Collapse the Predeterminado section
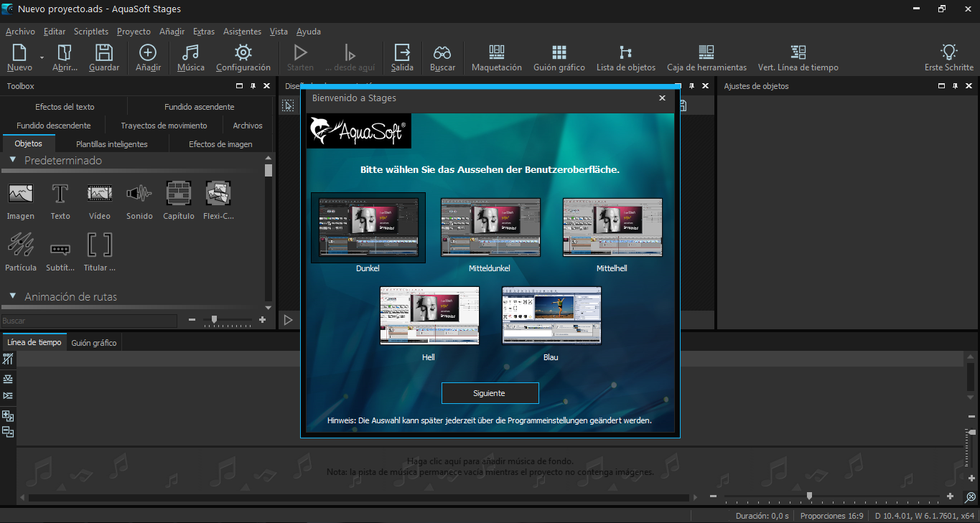This screenshot has height=523, width=980. point(13,160)
